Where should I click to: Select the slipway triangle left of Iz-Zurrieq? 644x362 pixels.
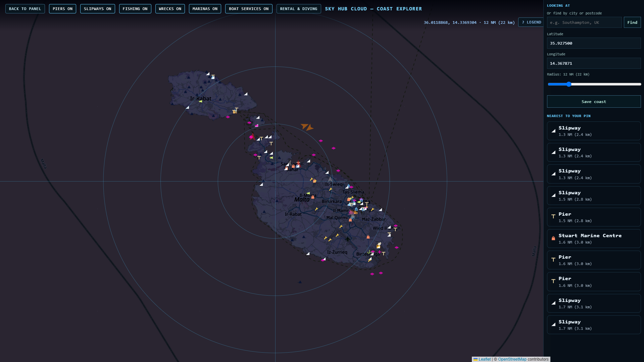308,253
